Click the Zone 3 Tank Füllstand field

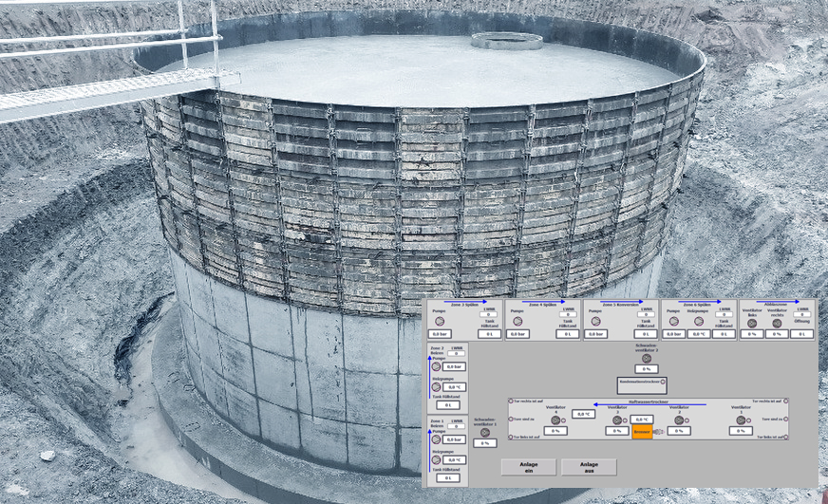point(490,334)
